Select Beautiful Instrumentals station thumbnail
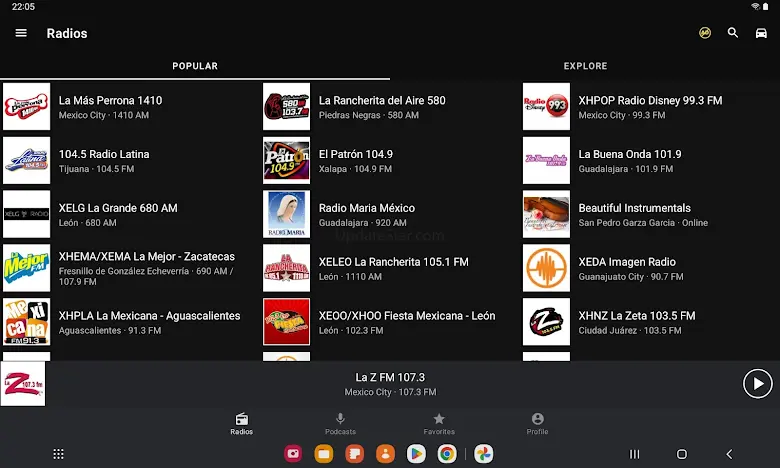This screenshot has height=468, width=780. click(546, 214)
